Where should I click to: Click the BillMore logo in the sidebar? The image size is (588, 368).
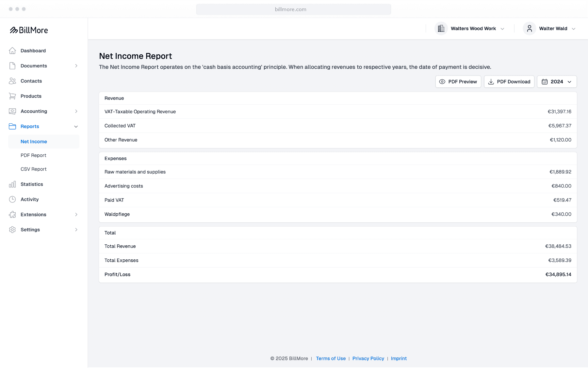tap(29, 30)
